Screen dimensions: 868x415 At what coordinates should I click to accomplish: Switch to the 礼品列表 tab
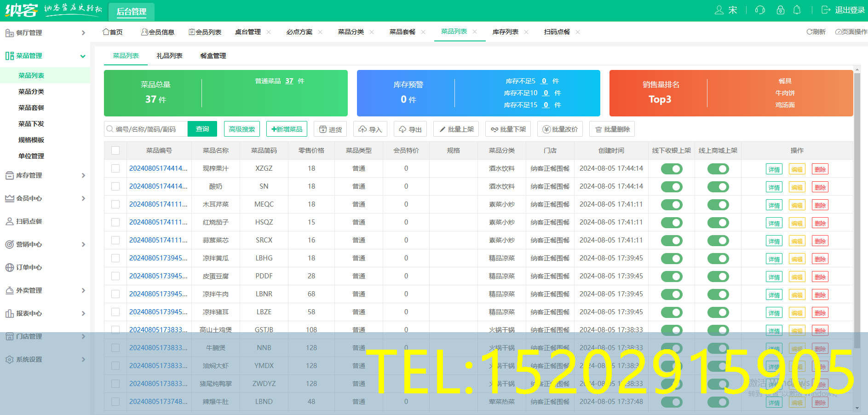coord(169,56)
